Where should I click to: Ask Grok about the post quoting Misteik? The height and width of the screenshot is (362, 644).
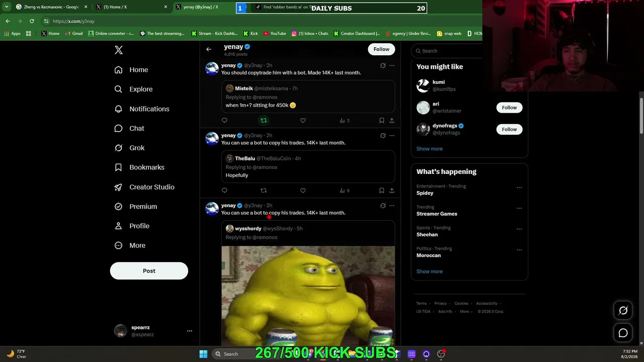click(383, 65)
